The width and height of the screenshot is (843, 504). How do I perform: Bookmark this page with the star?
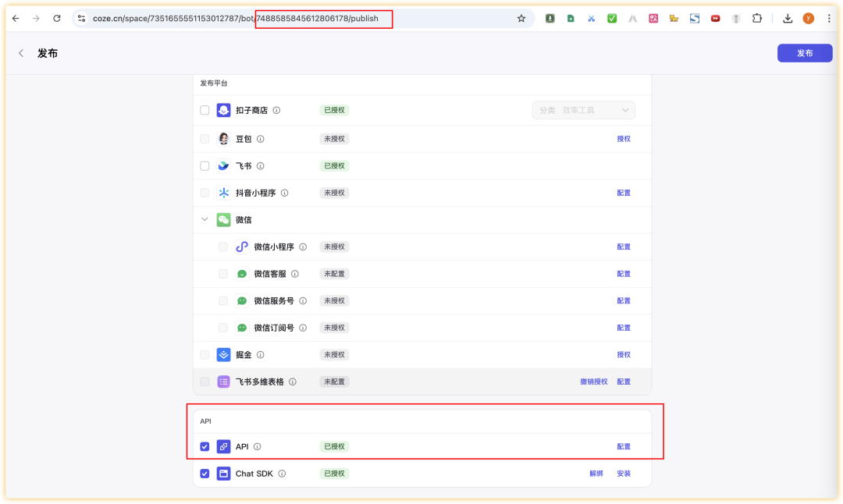point(521,18)
